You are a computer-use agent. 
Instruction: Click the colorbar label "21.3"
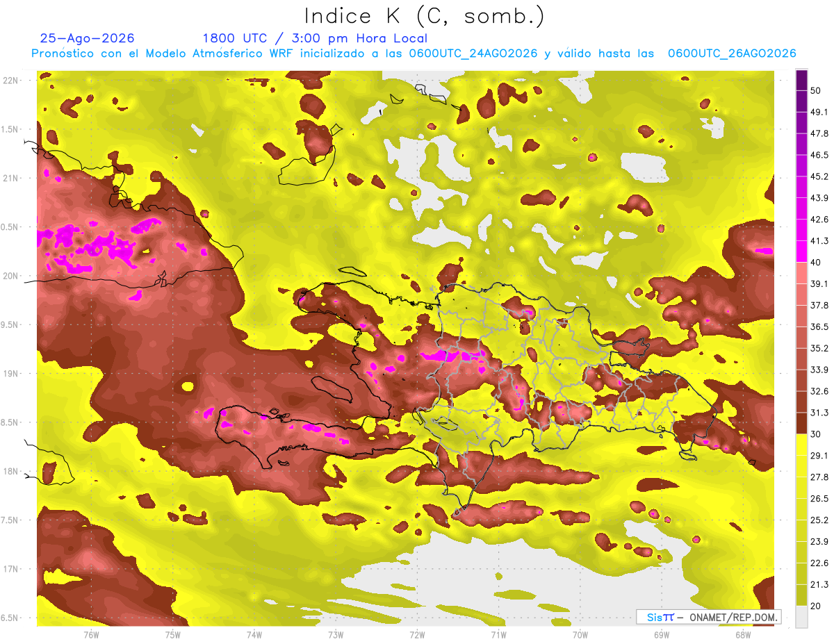(819, 584)
